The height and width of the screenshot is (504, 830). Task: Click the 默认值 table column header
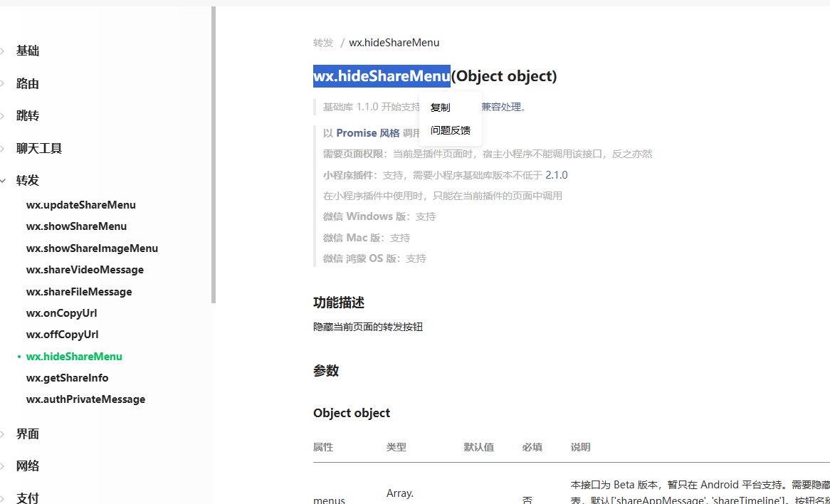coord(479,447)
